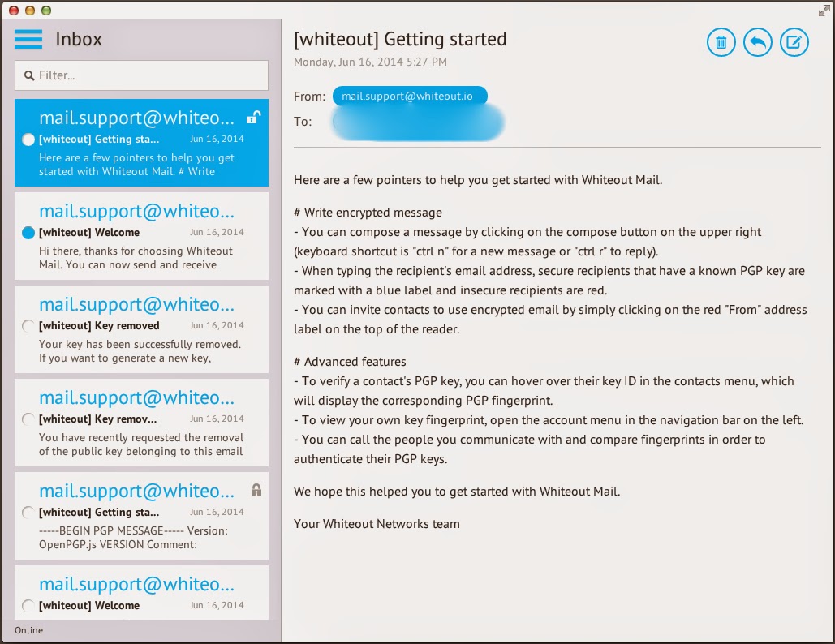Viewport: 835px width, 644px height.
Task: Toggle read status on the Getting started email
Action: 28,140
